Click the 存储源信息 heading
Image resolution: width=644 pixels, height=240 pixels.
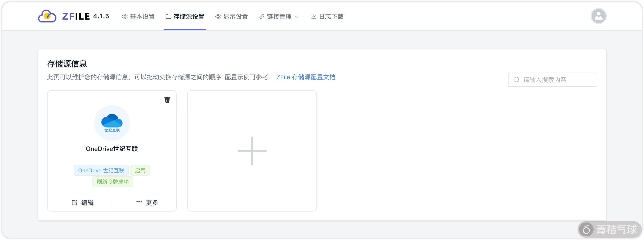pyautogui.click(x=67, y=64)
